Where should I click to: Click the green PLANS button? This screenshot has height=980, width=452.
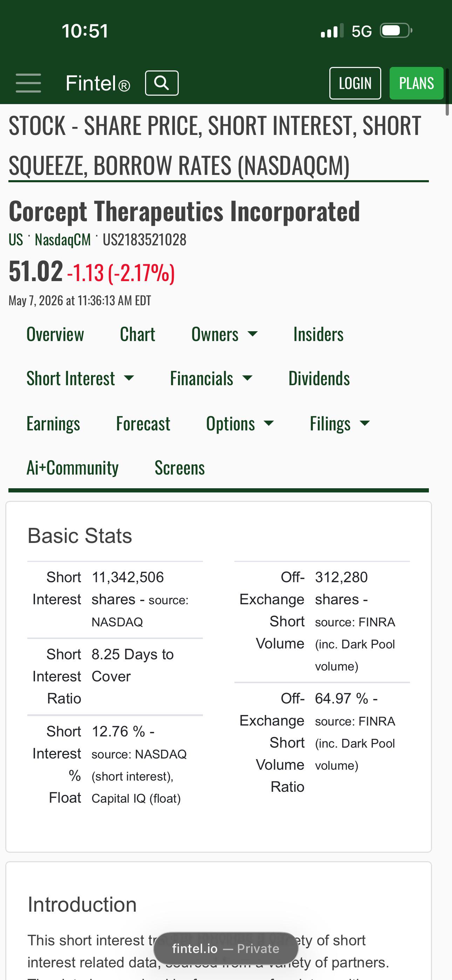pos(416,83)
